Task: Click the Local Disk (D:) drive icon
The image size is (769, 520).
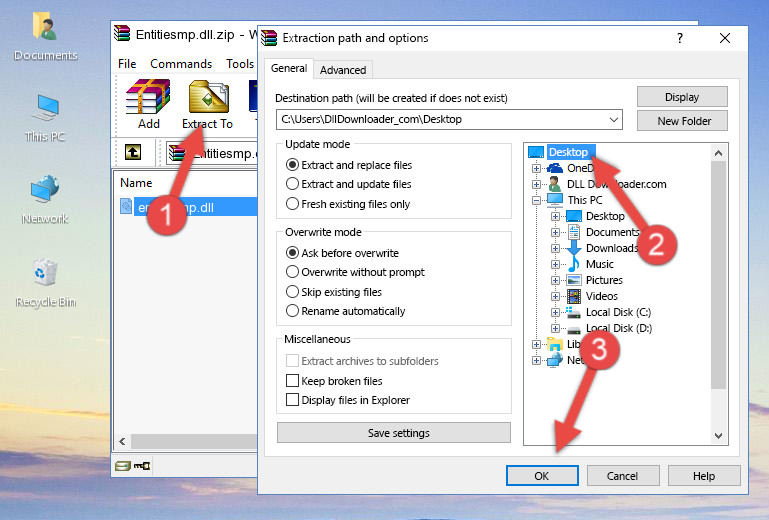Action: pos(573,329)
